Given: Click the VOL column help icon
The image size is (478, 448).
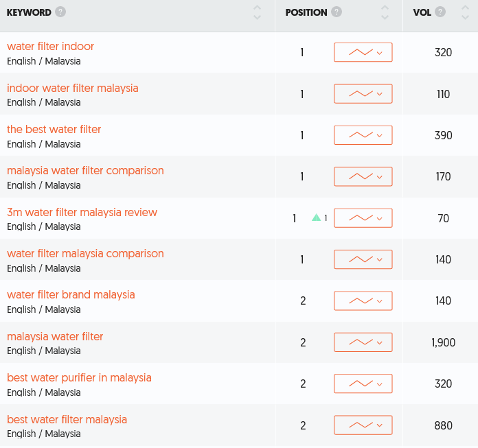Looking at the screenshot, I should point(440,12).
